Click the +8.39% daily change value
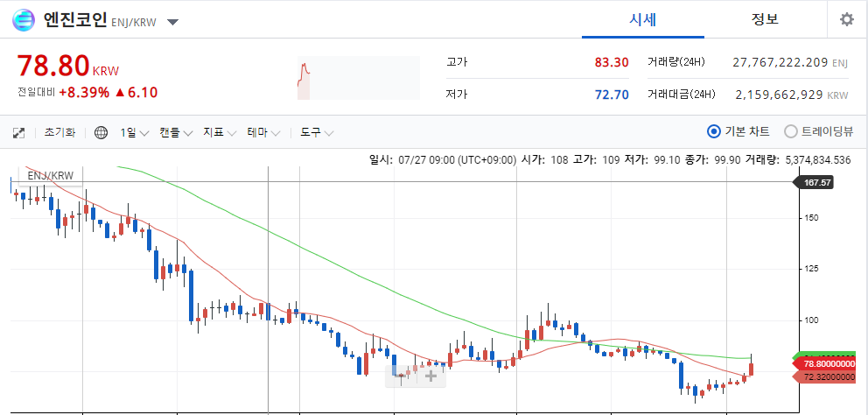The height and width of the screenshot is (415, 868). click(x=84, y=93)
